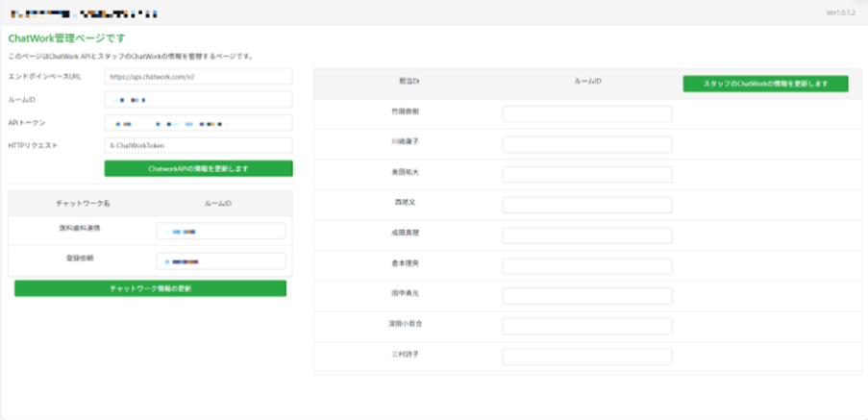Focus the API settings ルームID field
The image size is (868, 420).
click(198, 100)
